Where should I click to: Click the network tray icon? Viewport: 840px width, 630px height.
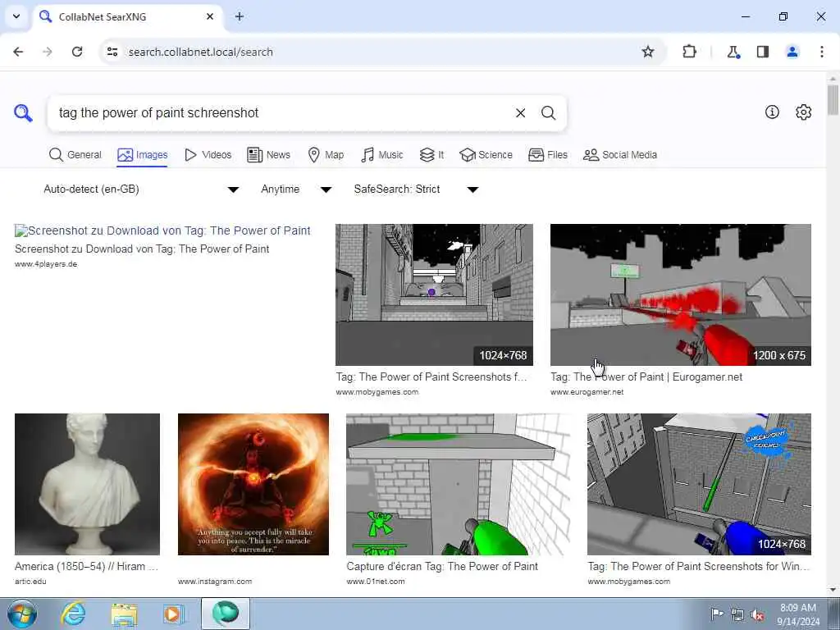tap(737, 615)
